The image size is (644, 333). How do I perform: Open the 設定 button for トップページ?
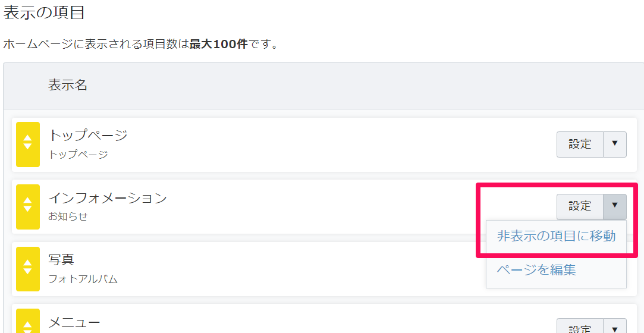(580, 144)
